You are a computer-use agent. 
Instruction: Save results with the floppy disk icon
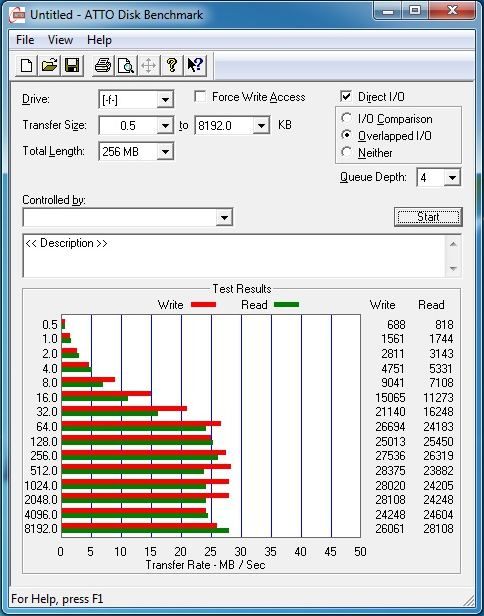click(x=72, y=65)
